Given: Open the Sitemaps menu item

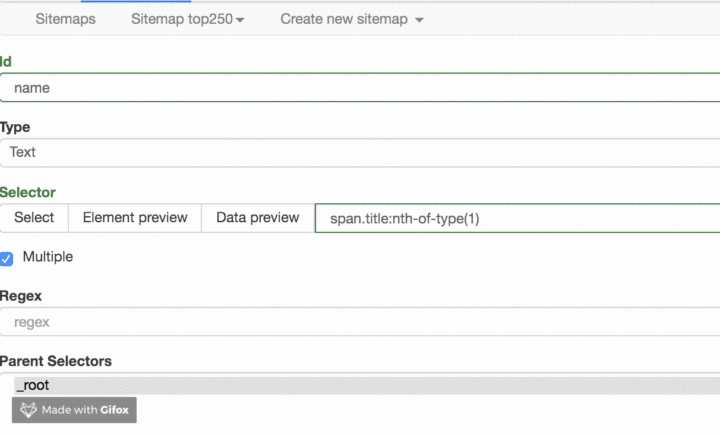Looking at the screenshot, I should pos(65,19).
